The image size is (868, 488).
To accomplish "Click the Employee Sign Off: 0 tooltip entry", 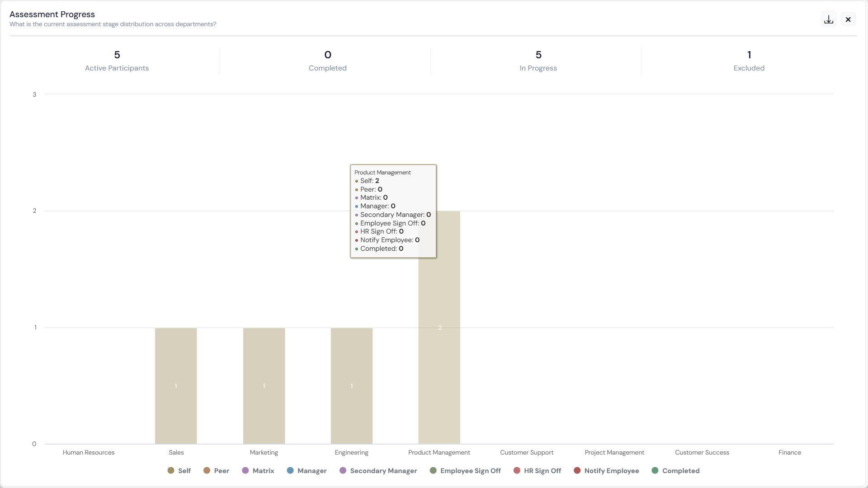I will point(390,223).
